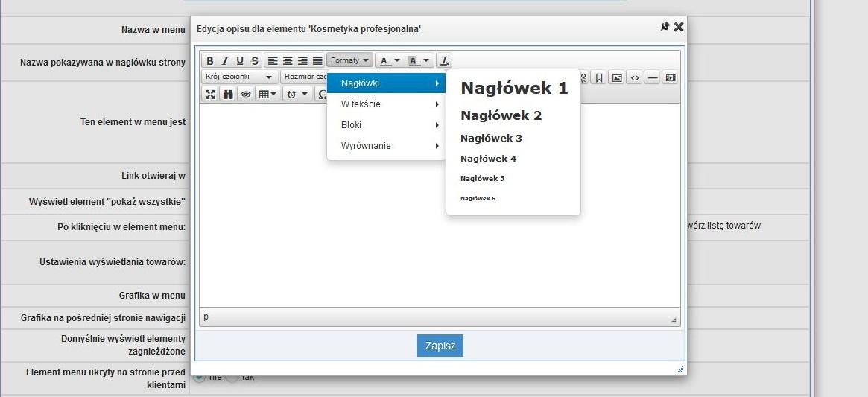Open find and replace binoculars icon
This screenshot has height=397, width=868.
(228, 94)
